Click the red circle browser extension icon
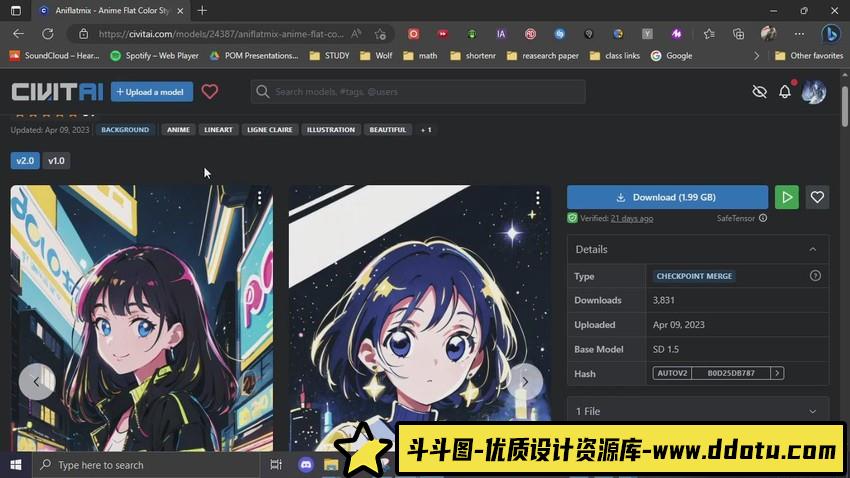This screenshot has height=478, width=850. point(414,34)
